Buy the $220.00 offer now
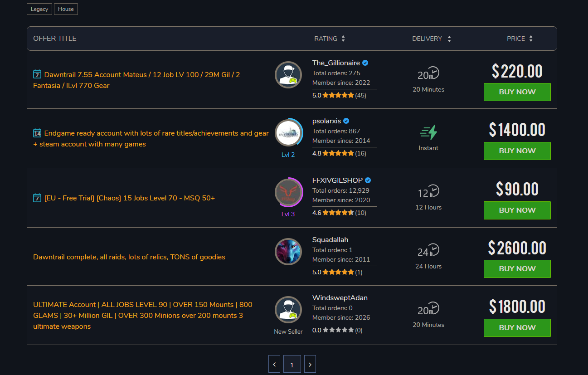This screenshot has width=588, height=375. [x=517, y=92]
